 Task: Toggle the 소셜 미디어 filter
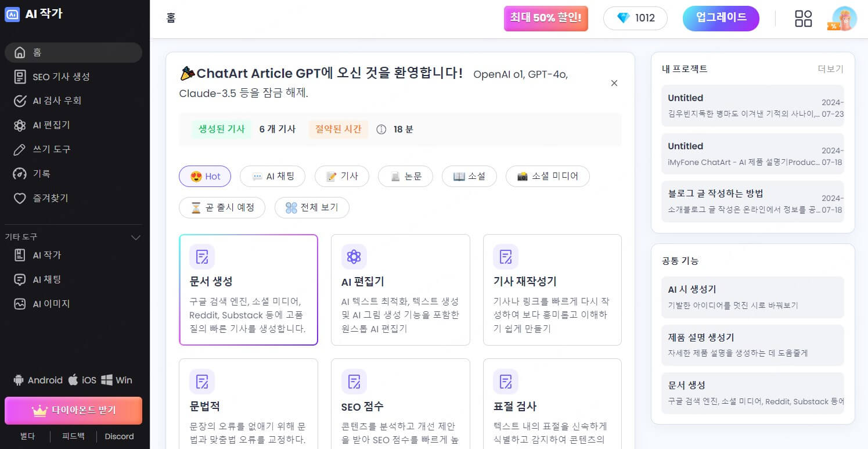tap(548, 176)
